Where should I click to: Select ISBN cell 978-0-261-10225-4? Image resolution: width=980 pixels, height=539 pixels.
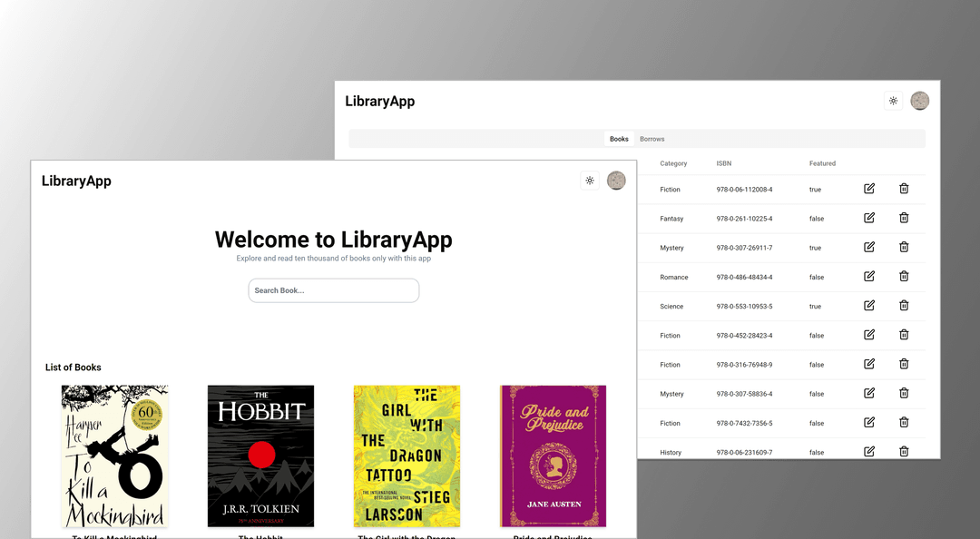coord(744,219)
